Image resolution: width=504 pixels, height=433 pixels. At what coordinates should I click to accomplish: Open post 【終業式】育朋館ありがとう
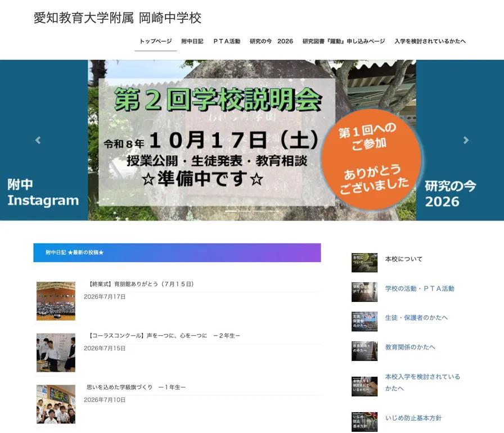[141, 284]
